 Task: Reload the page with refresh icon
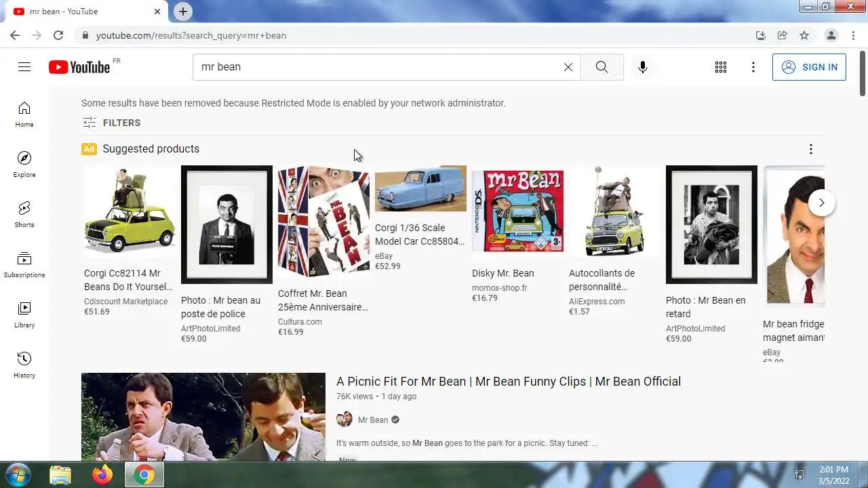pyautogui.click(x=58, y=35)
